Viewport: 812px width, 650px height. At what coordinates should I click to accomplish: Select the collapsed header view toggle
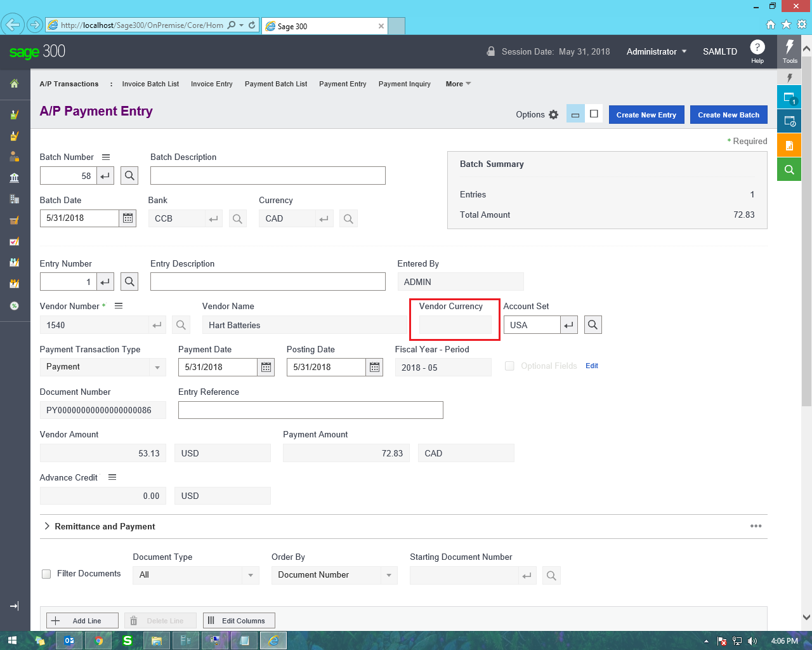coord(575,114)
